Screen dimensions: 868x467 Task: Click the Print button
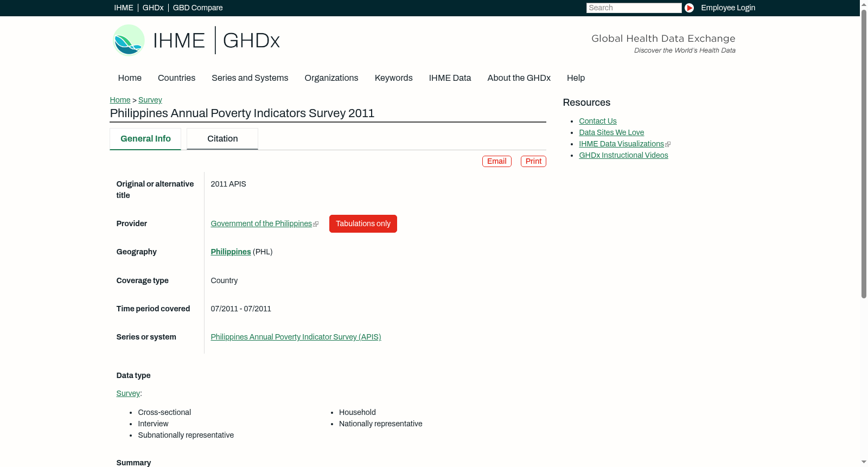coord(533,162)
